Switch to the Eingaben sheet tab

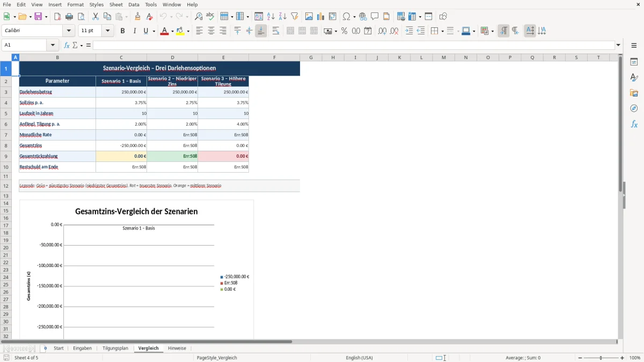tap(82, 348)
